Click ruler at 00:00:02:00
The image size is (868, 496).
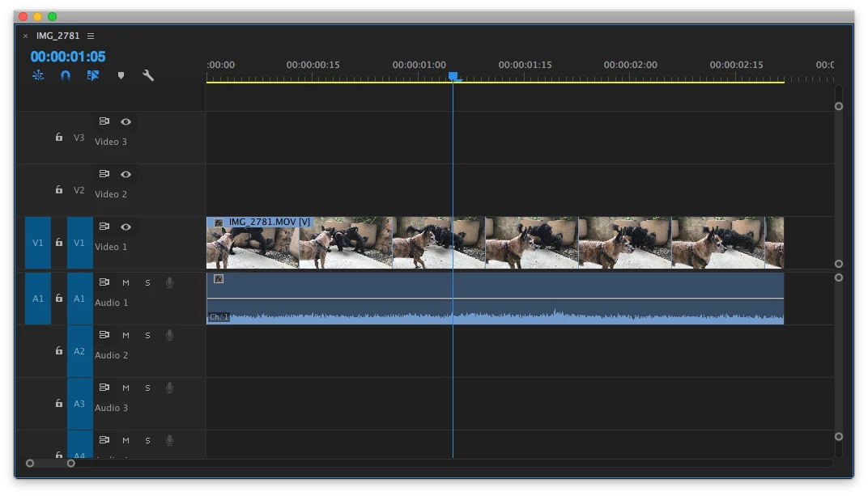click(x=630, y=66)
